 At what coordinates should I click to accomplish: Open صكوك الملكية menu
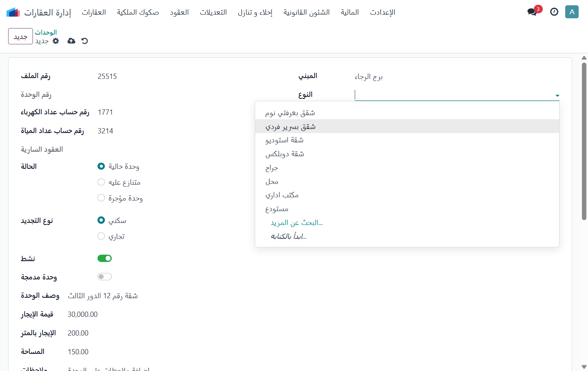pyautogui.click(x=138, y=12)
